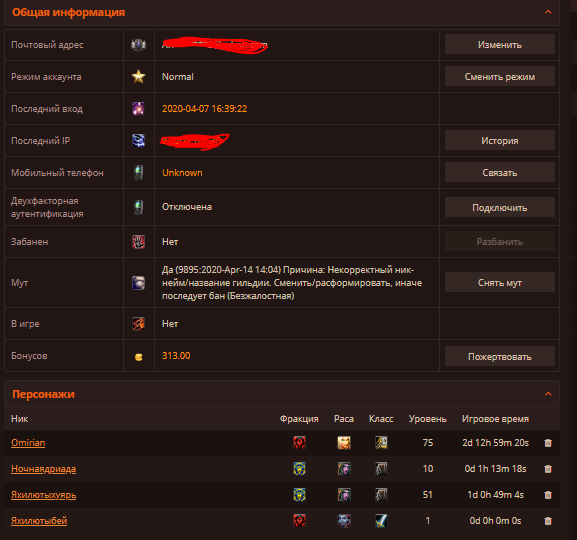Click the Horde faction icon for Omirian
577x540 pixels.
[x=299, y=443]
